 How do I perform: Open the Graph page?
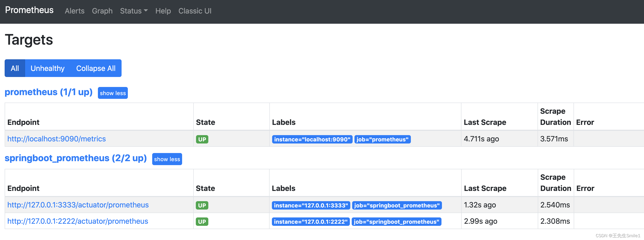pyautogui.click(x=102, y=11)
